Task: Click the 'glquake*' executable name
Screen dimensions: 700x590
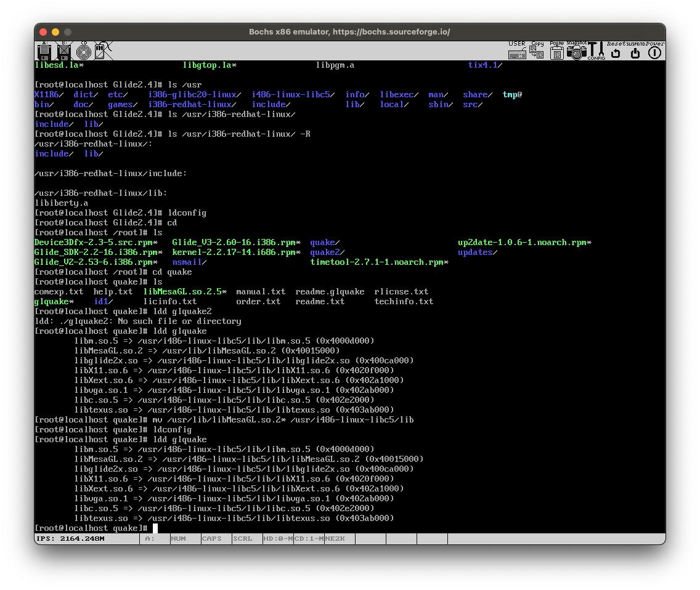Action: (x=54, y=302)
